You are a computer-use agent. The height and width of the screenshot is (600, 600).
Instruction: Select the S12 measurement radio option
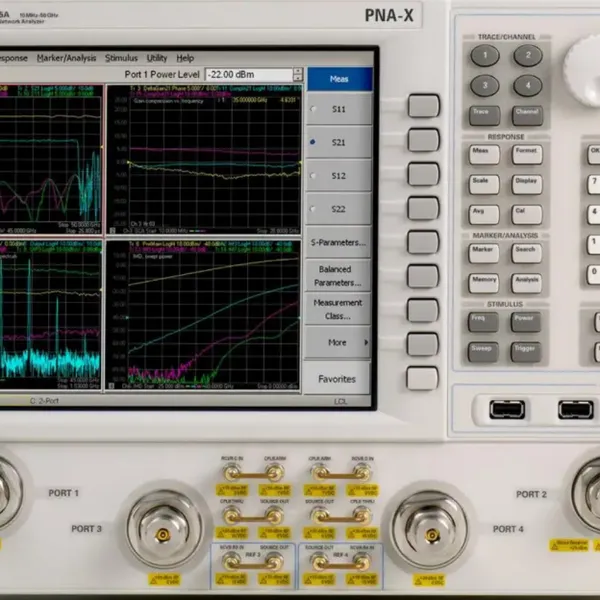pos(339,176)
